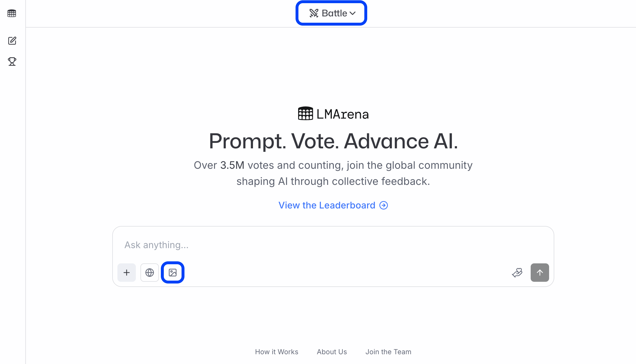
Task: Expand the chevron next to Battle
Action: tap(353, 13)
